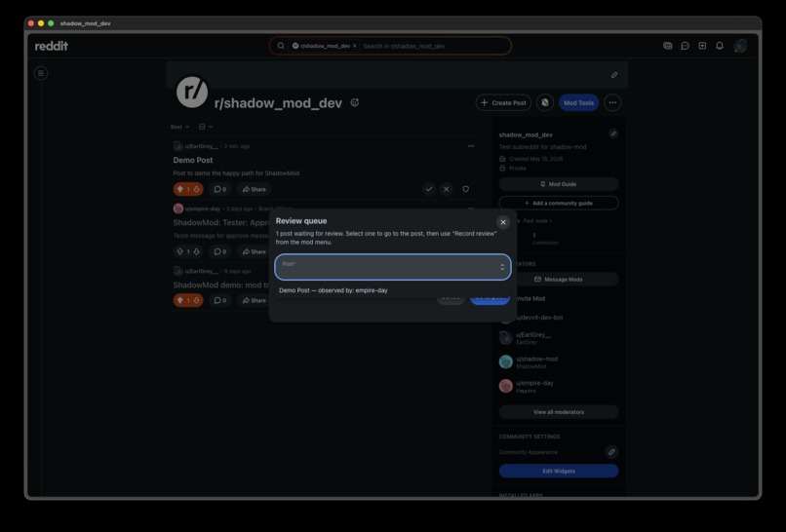786x532 pixels.
Task: Downvote the Demo Post
Action: point(197,189)
